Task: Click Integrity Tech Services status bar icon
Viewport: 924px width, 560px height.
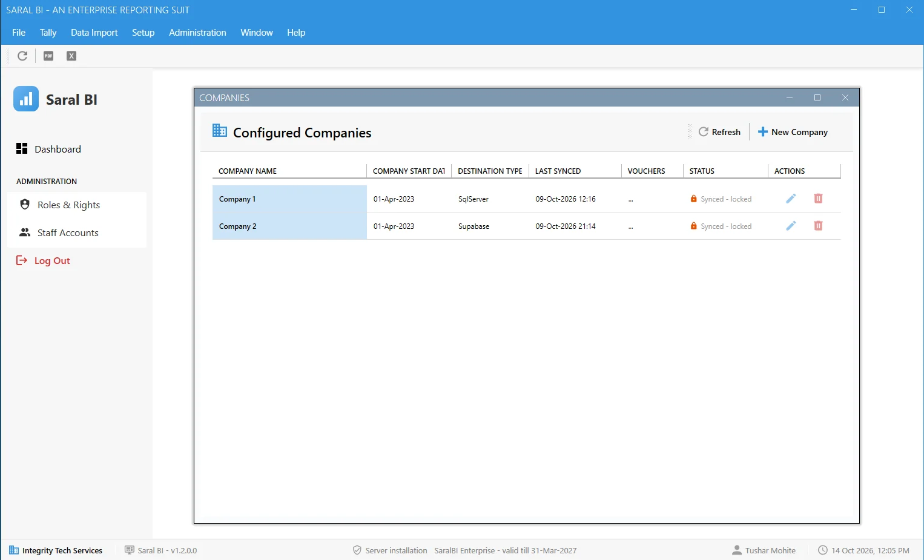Action: click(x=14, y=550)
